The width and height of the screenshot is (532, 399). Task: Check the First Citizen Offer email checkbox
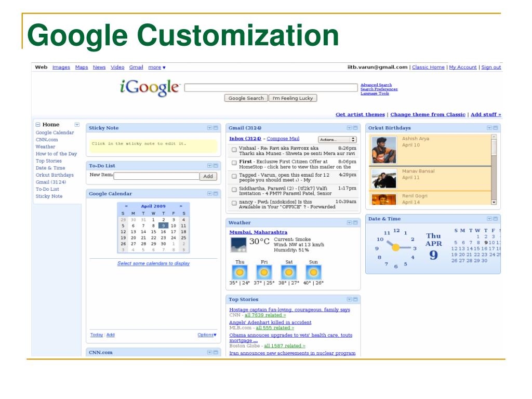234,163
